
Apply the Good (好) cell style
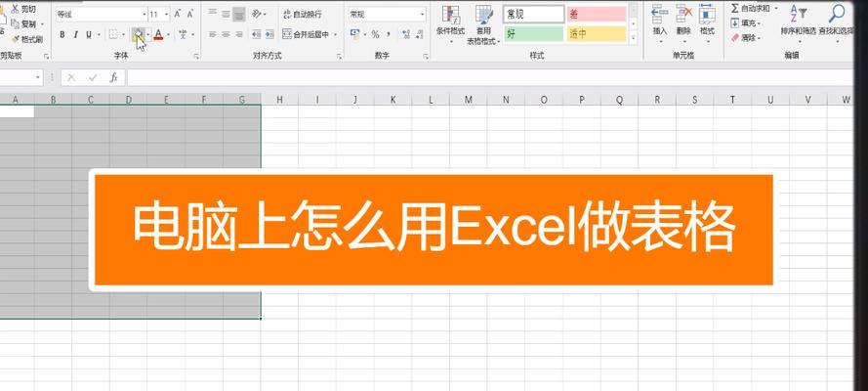point(534,34)
